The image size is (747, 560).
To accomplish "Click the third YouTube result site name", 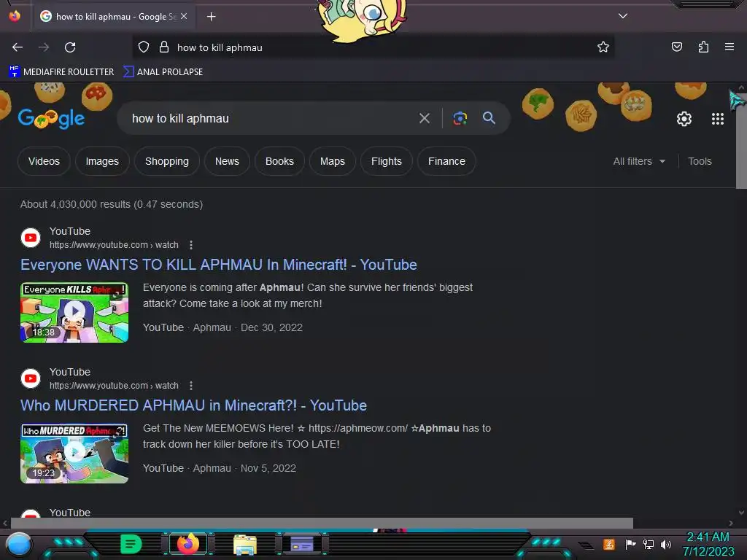I will click(x=70, y=513).
